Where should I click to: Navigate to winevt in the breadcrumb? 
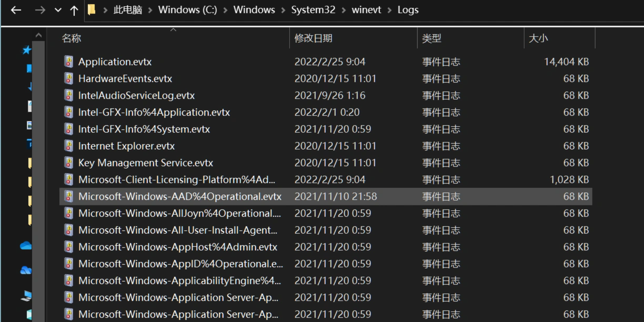pos(366,10)
